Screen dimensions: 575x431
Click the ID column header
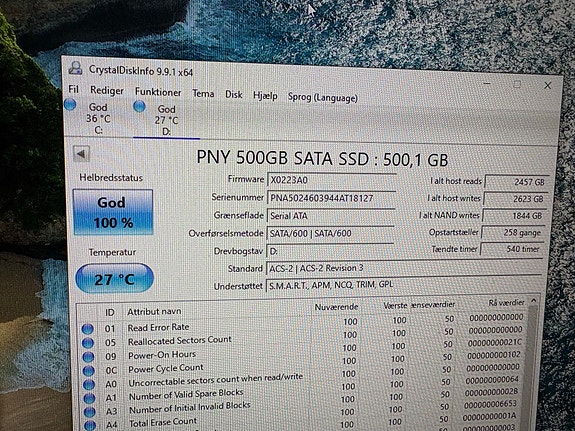(x=110, y=313)
